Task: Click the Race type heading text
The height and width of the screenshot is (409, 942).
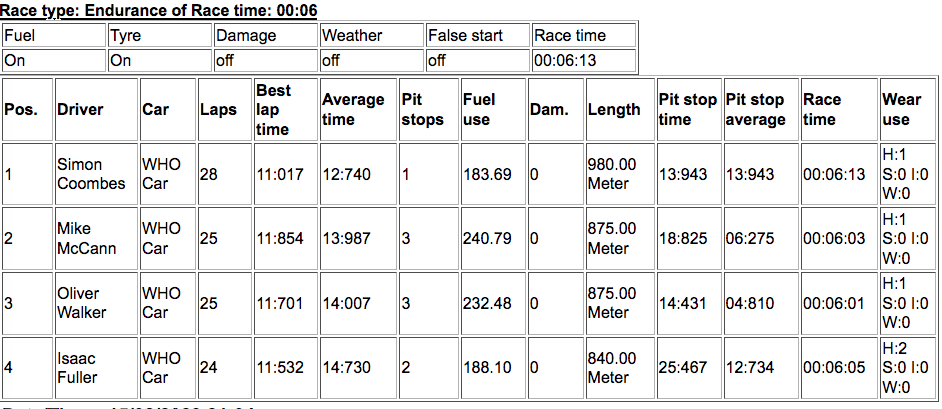Action: pyautogui.click(x=160, y=11)
